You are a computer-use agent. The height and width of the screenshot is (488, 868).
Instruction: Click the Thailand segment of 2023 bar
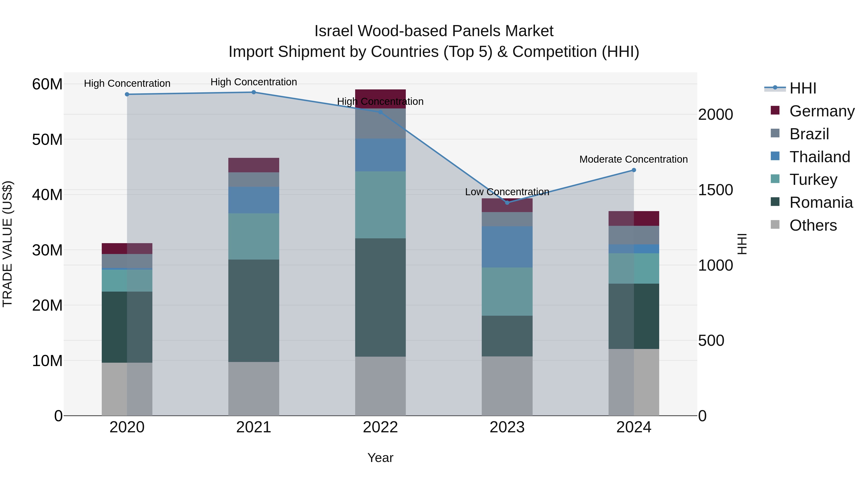click(x=507, y=247)
